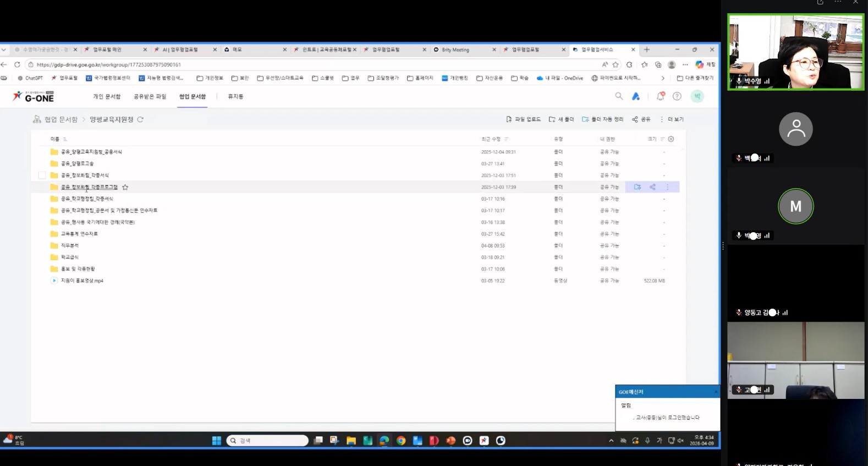The width and height of the screenshot is (868, 466).
Task: Click taskbar 검색 search box
Action: coord(267,441)
